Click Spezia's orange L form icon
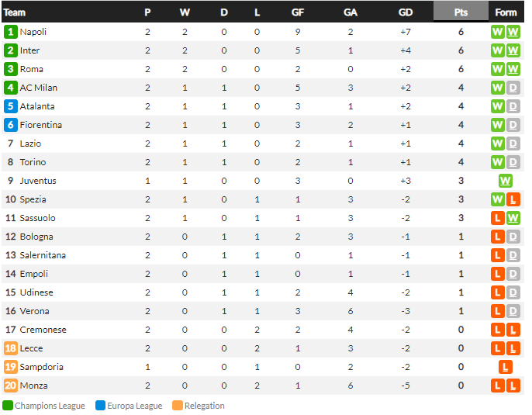 click(513, 199)
